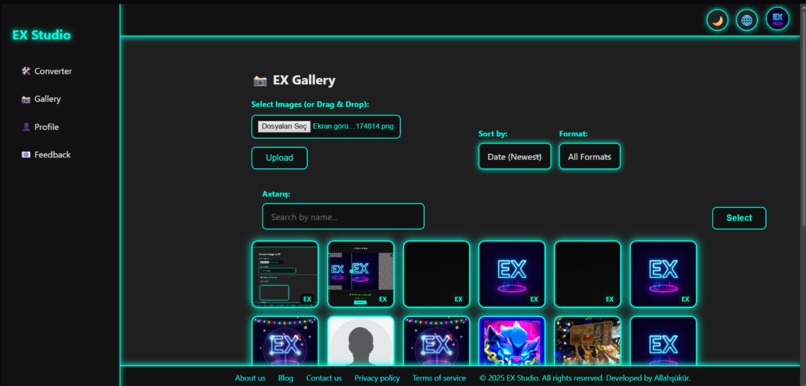
Task: Click the Gallery camera icon in sidebar
Action: coord(26,99)
